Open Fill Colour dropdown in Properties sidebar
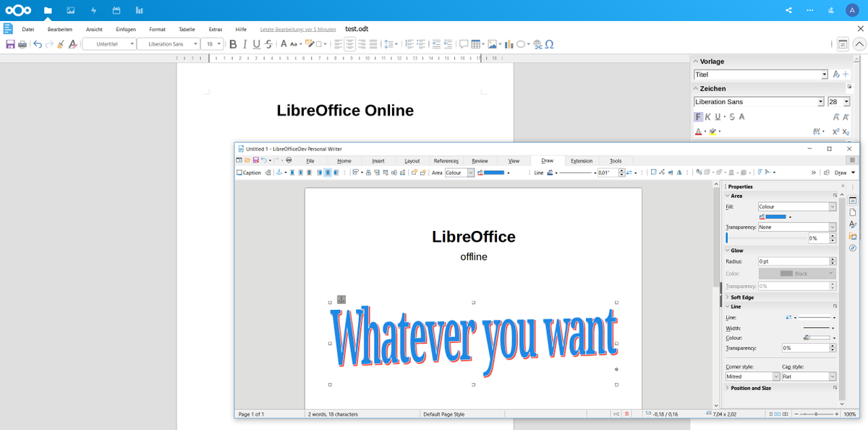 [796, 207]
